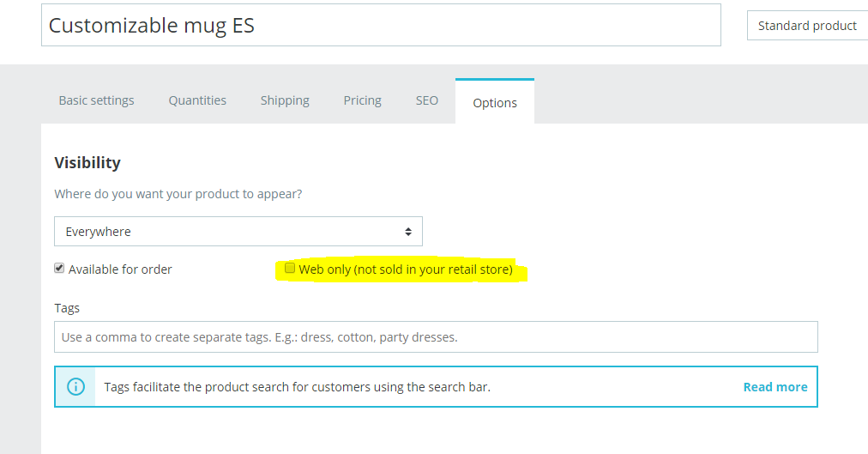Click the highlighted 'Web only' label text
Viewport: 868px width, 454px height.
(x=405, y=269)
